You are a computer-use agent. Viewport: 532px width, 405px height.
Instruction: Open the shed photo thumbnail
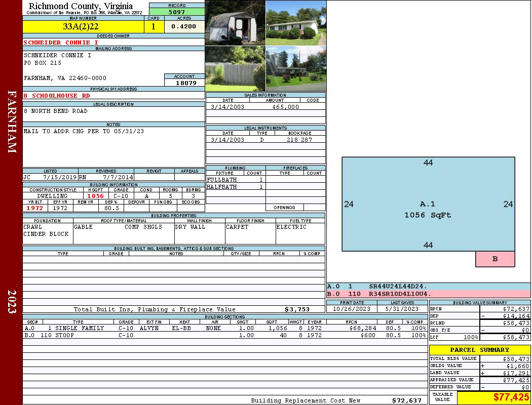pos(235,23)
